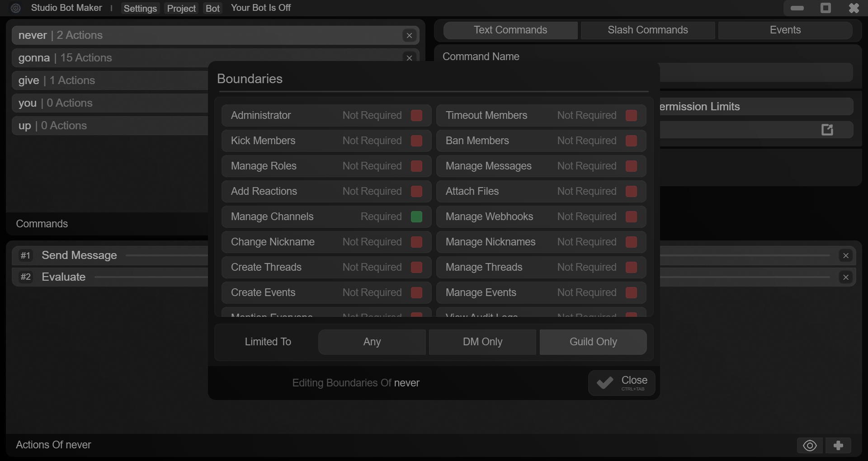The image size is (868, 461).
Task: Delete the Send Message action
Action: coord(846,255)
